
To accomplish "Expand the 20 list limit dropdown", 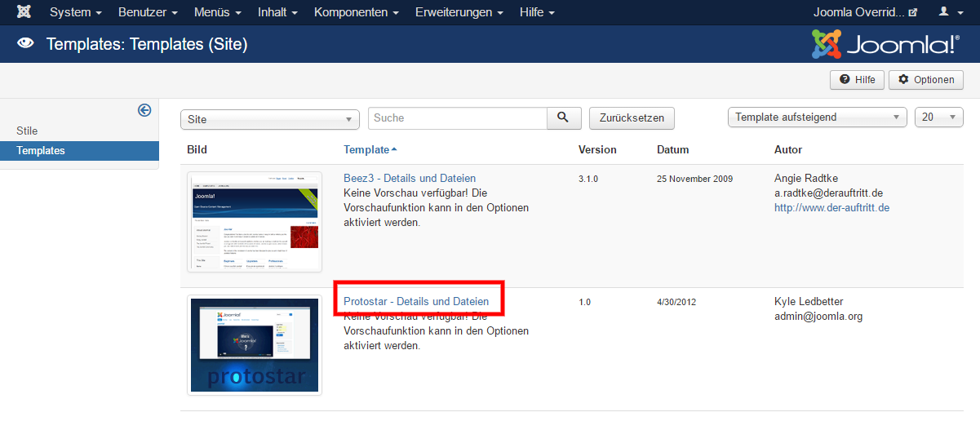I will pos(939,117).
